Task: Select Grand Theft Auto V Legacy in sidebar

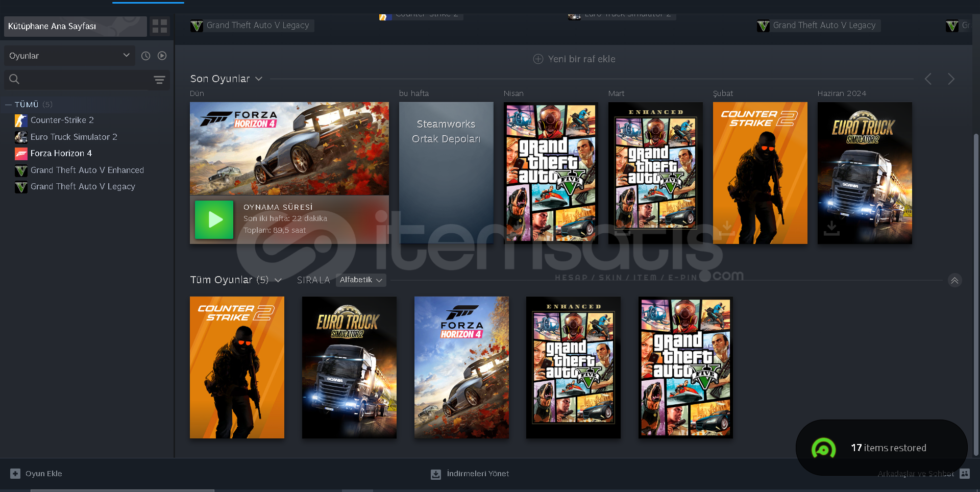Action: (83, 187)
